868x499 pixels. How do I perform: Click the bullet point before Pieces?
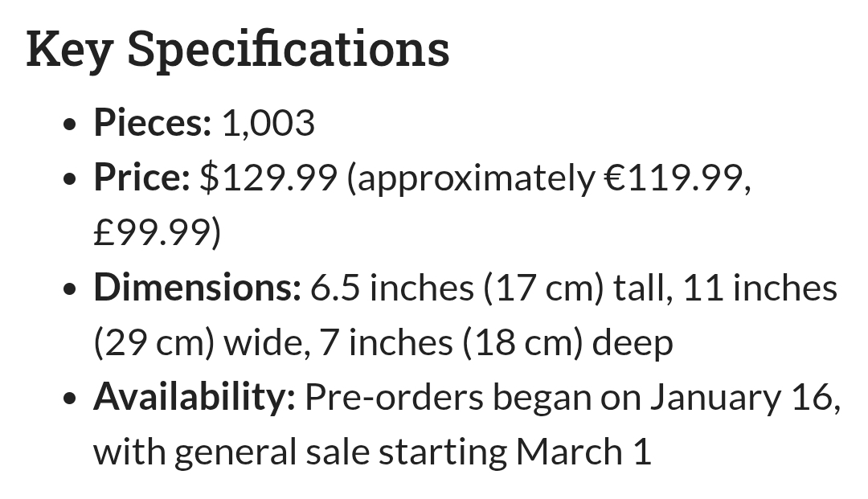pos(72,125)
